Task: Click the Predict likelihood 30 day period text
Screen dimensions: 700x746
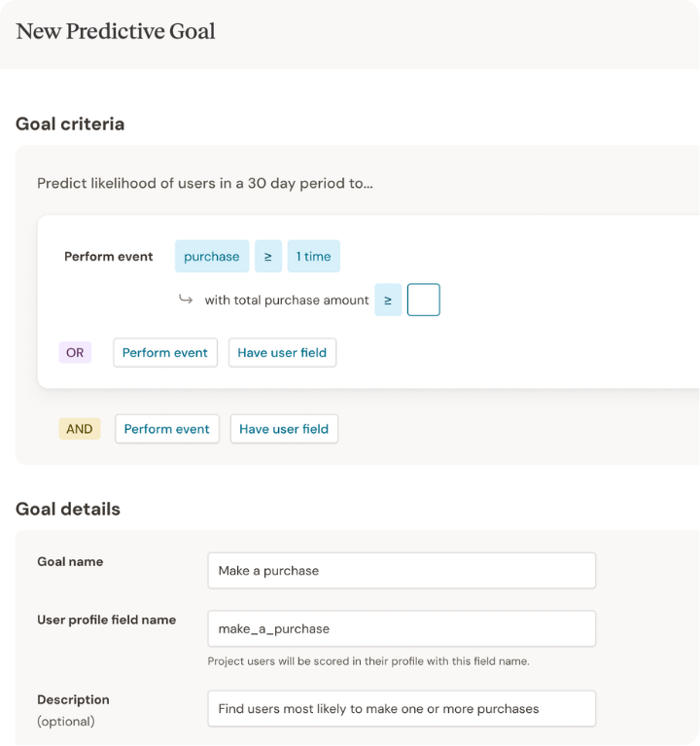Action: [x=205, y=183]
